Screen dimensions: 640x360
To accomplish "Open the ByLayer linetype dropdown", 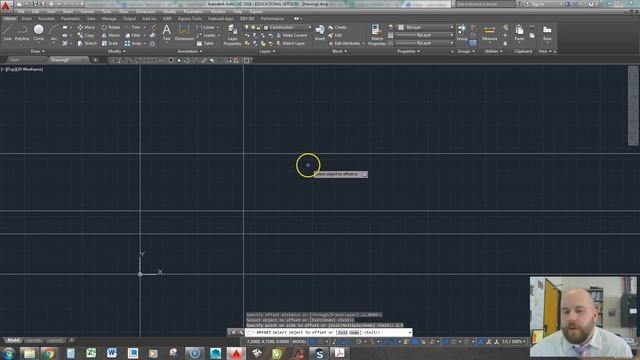I will coord(424,43).
